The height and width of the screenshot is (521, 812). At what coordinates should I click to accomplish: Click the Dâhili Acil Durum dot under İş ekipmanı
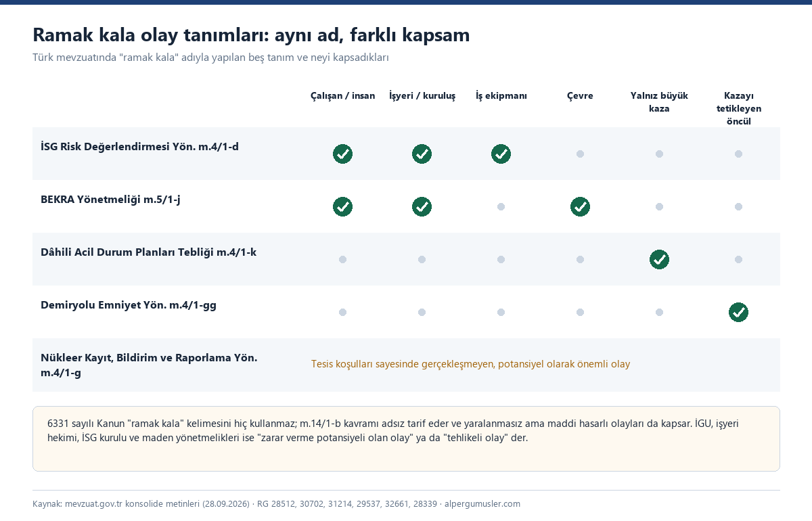pyautogui.click(x=501, y=260)
